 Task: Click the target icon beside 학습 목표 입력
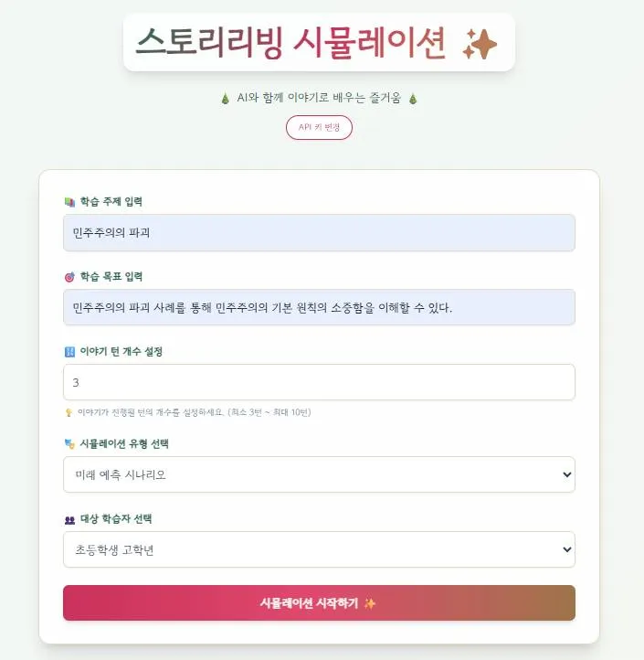69,276
